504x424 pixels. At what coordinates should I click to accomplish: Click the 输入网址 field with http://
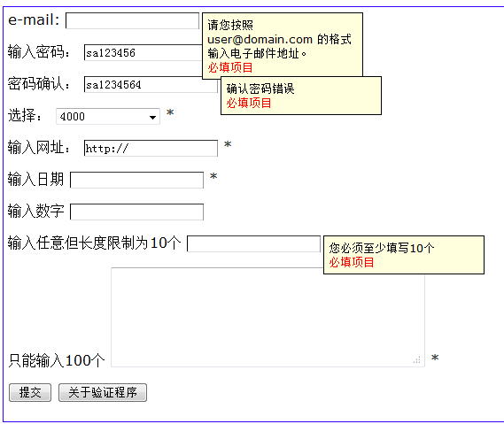click(151, 148)
